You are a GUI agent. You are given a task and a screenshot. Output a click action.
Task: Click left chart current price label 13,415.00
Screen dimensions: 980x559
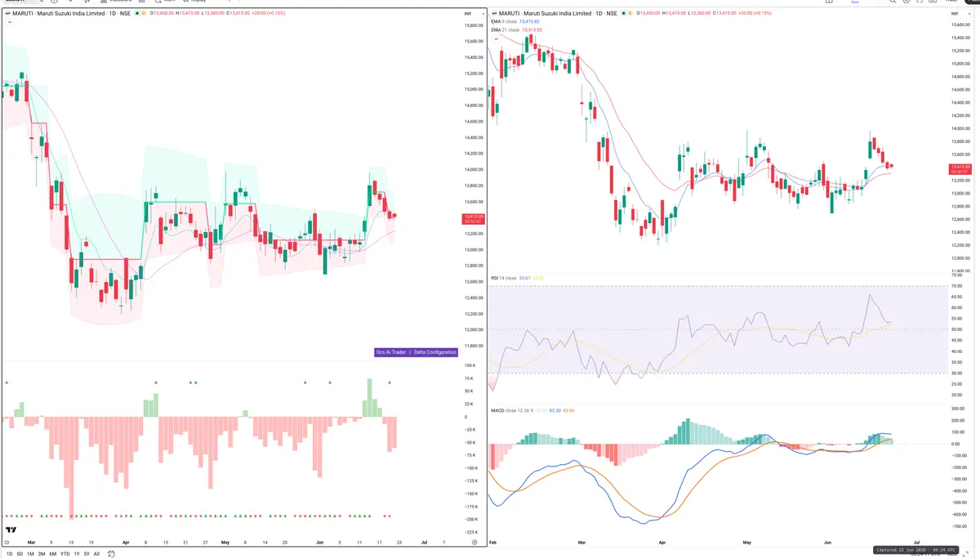coord(472,218)
